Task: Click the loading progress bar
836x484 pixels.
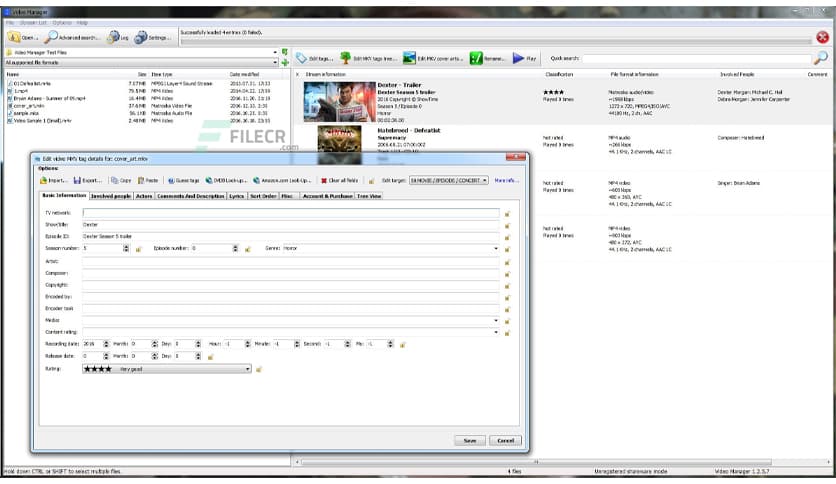Action: (x=496, y=41)
